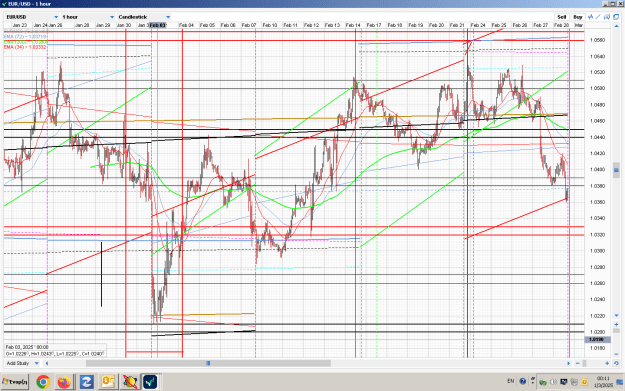Screen dimensions: 625x391
Task: Click the Buy button
Action: (578, 17)
